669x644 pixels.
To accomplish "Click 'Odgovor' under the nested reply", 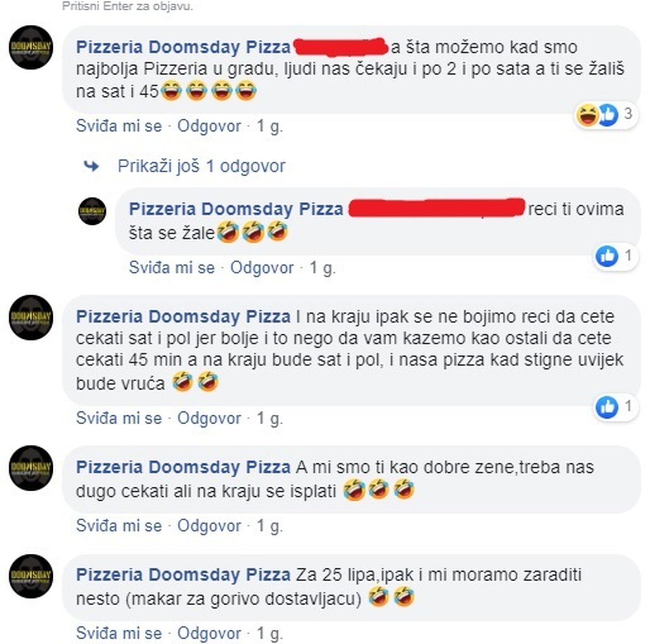I will point(262,268).
